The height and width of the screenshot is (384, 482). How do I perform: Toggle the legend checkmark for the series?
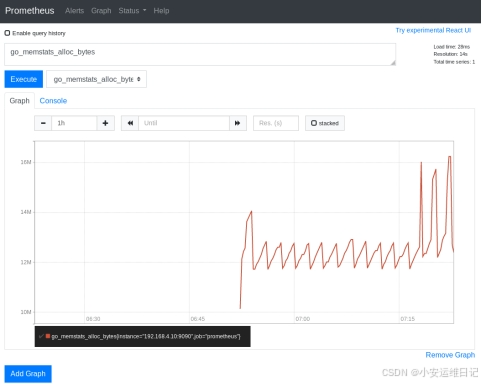41,336
